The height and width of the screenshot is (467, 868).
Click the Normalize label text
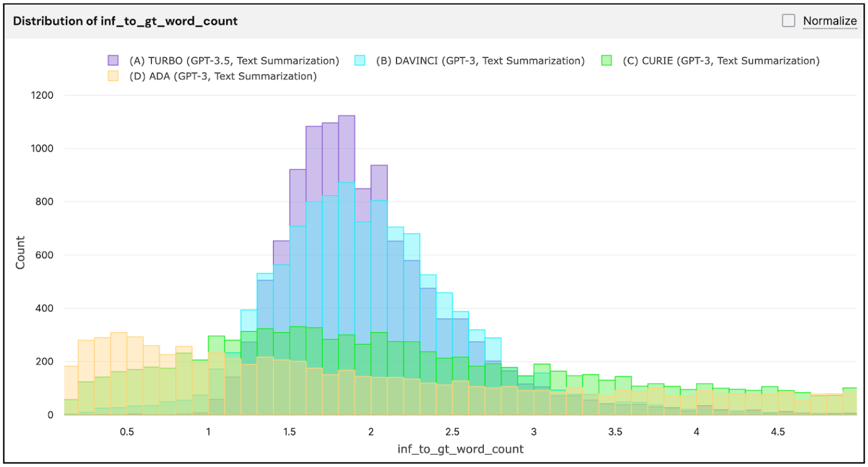[830, 21]
